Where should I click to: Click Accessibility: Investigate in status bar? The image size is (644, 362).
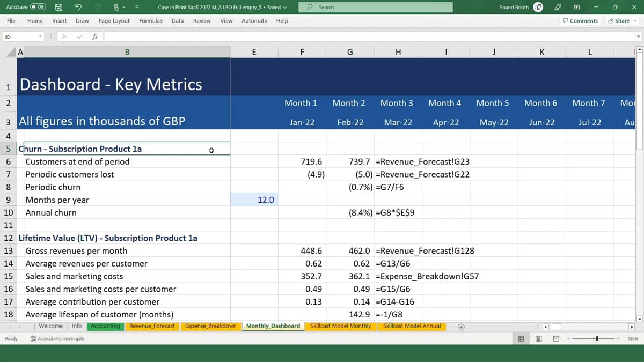tap(57, 338)
